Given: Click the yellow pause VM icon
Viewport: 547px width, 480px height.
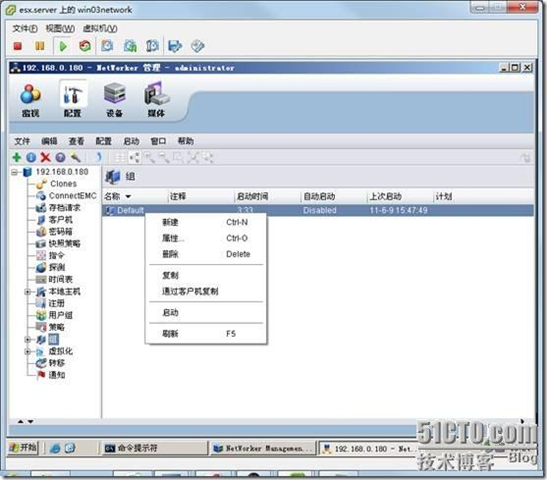Looking at the screenshot, I should click(x=40, y=46).
